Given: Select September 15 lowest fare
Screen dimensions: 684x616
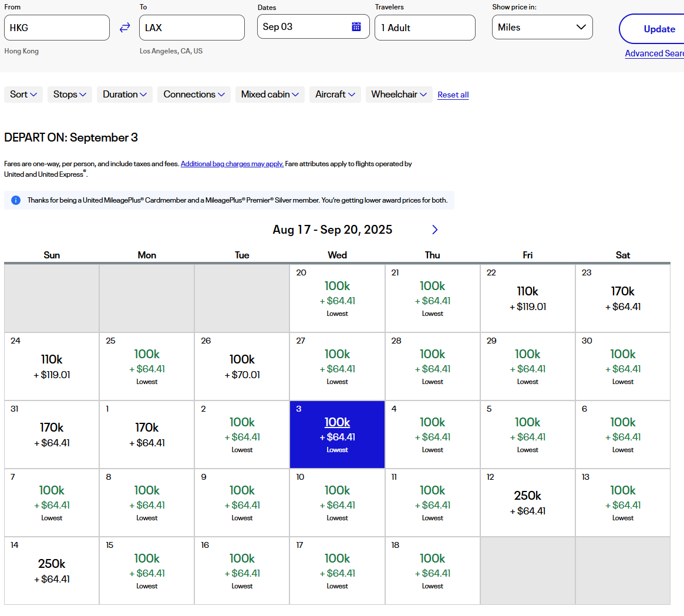Looking at the screenshot, I should 147,571.
